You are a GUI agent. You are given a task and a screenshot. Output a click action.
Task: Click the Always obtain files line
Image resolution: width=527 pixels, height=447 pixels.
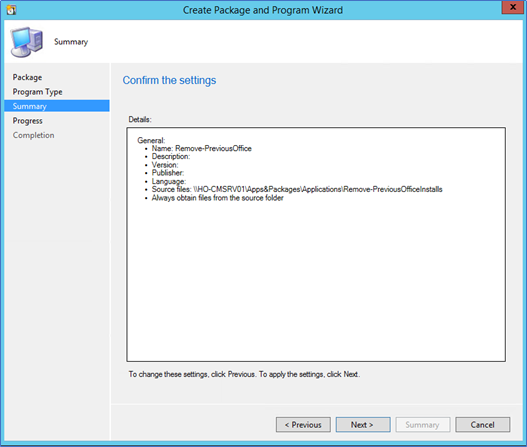[x=217, y=198]
